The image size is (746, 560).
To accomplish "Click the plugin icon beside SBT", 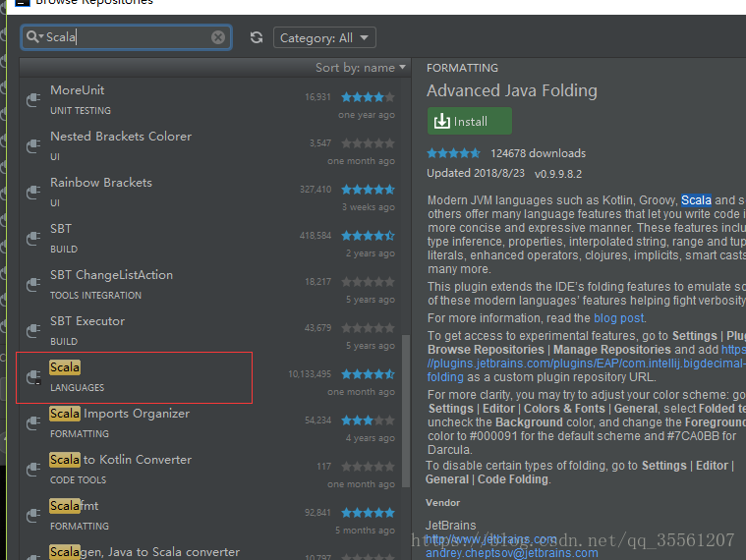I will [x=33, y=238].
